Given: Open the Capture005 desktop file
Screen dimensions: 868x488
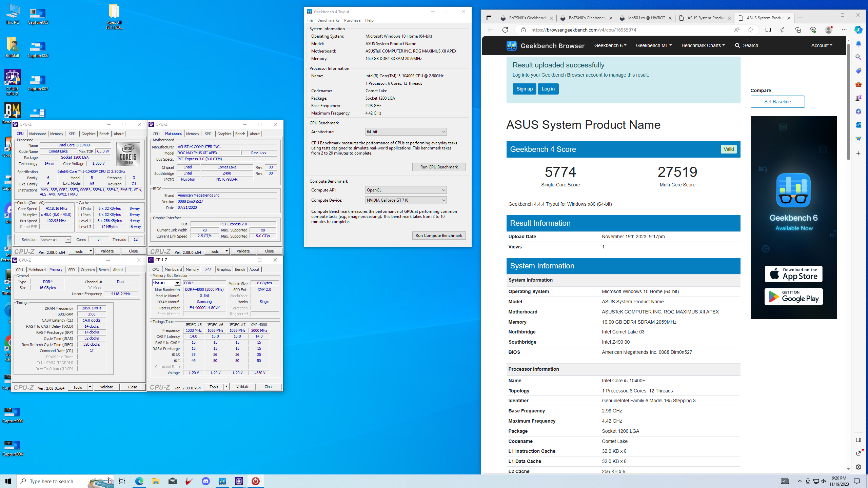Looking at the screenshot, I should [38, 16].
